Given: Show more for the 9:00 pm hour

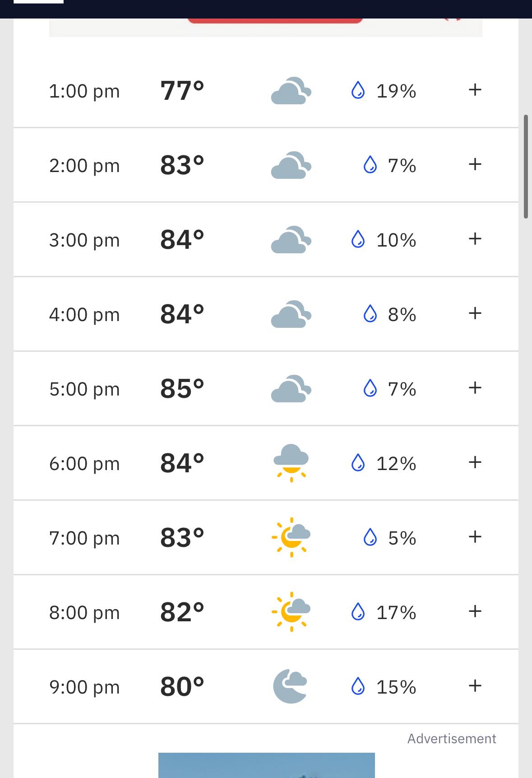Looking at the screenshot, I should click(475, 686).
